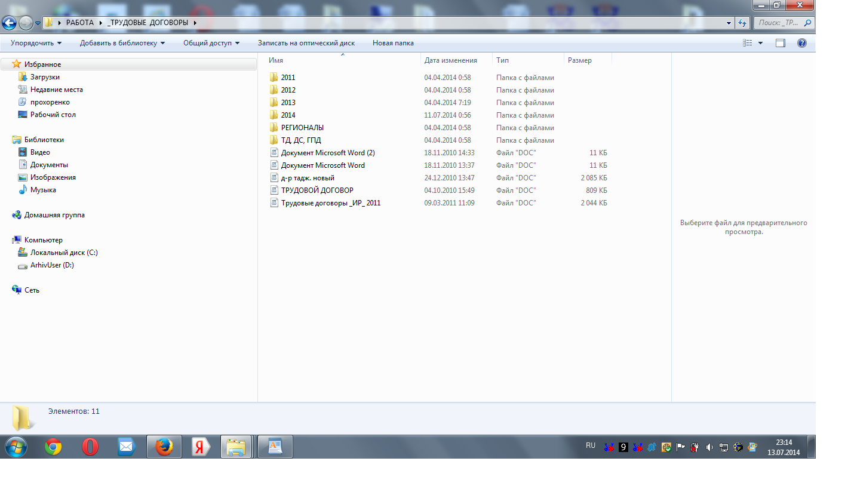The image size is (848, 504).
Task: Select the Компьютер tree node
Action: coord(43,240)
